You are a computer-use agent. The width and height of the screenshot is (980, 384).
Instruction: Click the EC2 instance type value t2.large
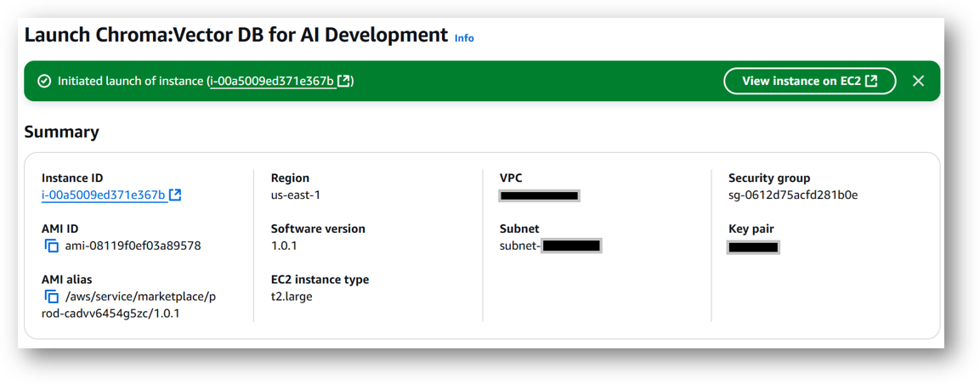(x=292, y=296)
